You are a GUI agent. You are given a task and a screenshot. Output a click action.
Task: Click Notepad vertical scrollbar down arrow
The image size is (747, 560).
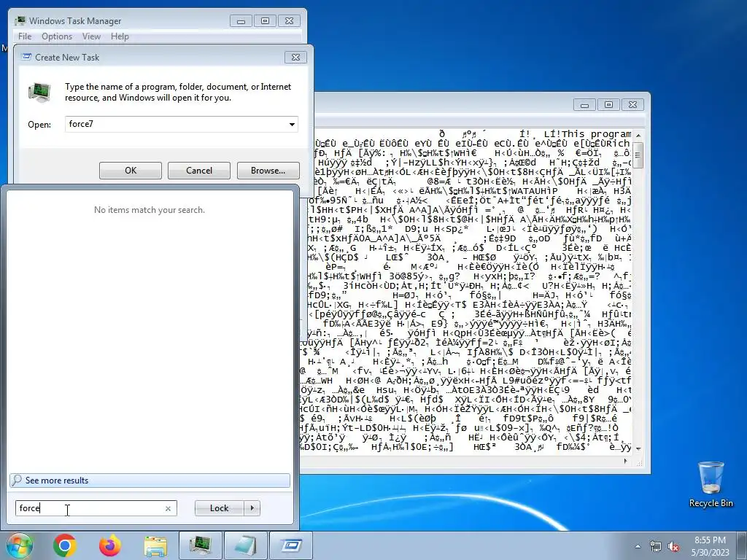pyautogui.click(x=638, y=448)
